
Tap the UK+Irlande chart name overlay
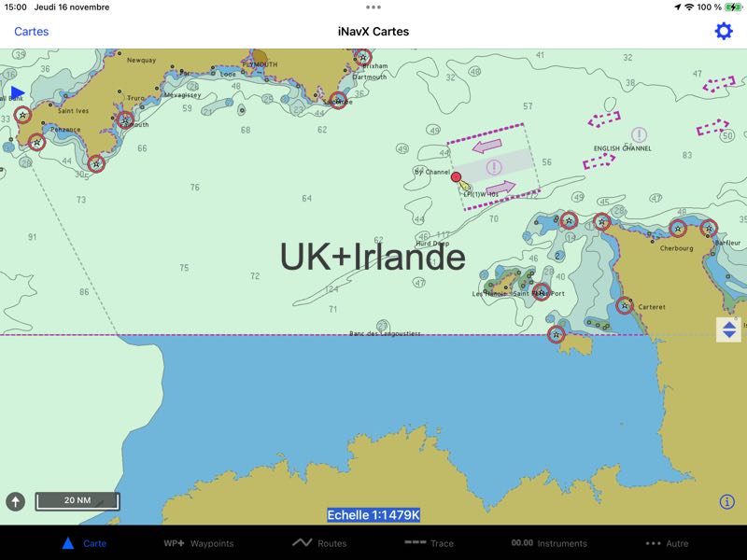point(373,257)
